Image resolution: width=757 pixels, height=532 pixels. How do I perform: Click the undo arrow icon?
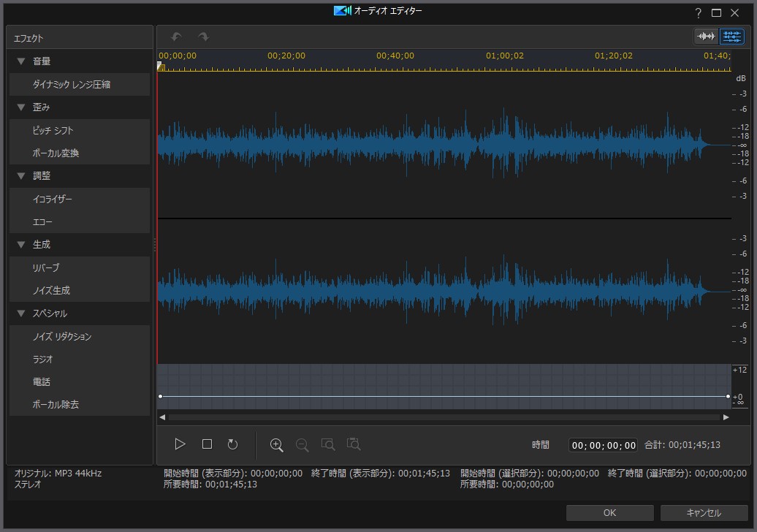(x=177, y=37)
